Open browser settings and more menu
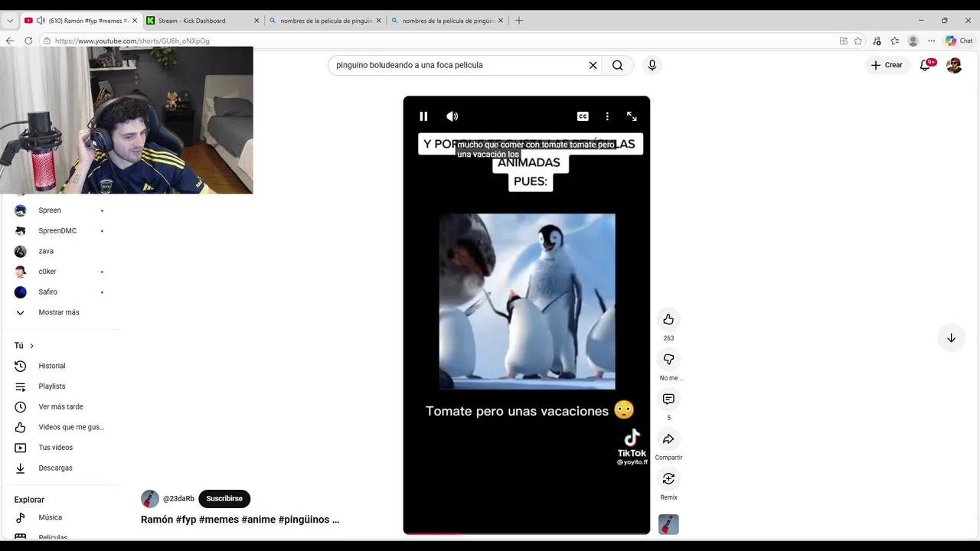This screenshot has height=551, width=980. 931,41
